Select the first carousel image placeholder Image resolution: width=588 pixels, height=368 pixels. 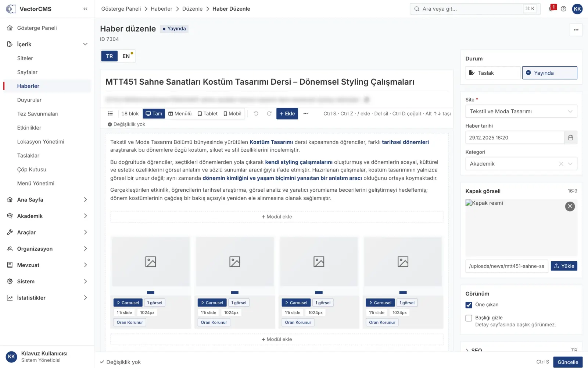[151, 262]
